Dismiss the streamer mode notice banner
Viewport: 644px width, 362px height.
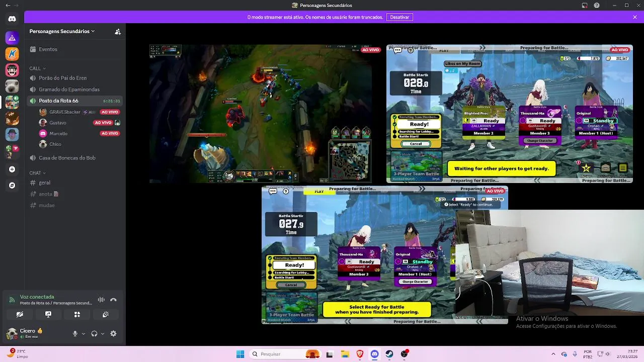(x=635, y=17)
